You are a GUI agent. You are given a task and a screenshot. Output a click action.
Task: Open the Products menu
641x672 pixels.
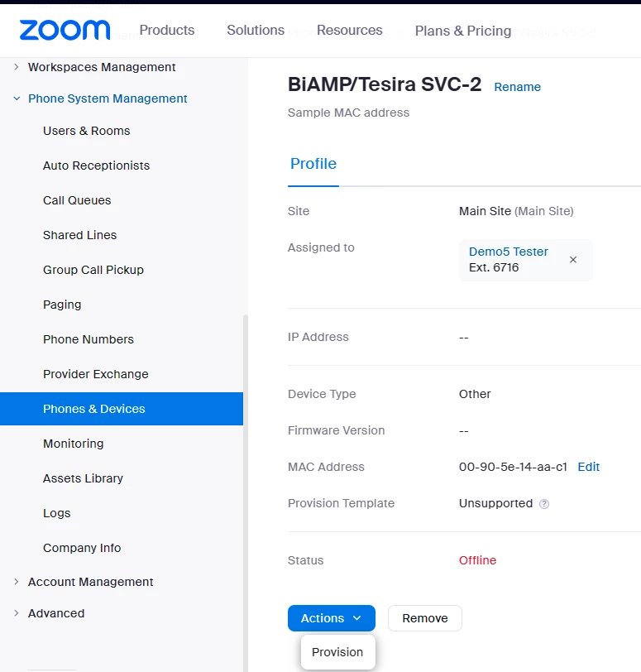(167, 31)
